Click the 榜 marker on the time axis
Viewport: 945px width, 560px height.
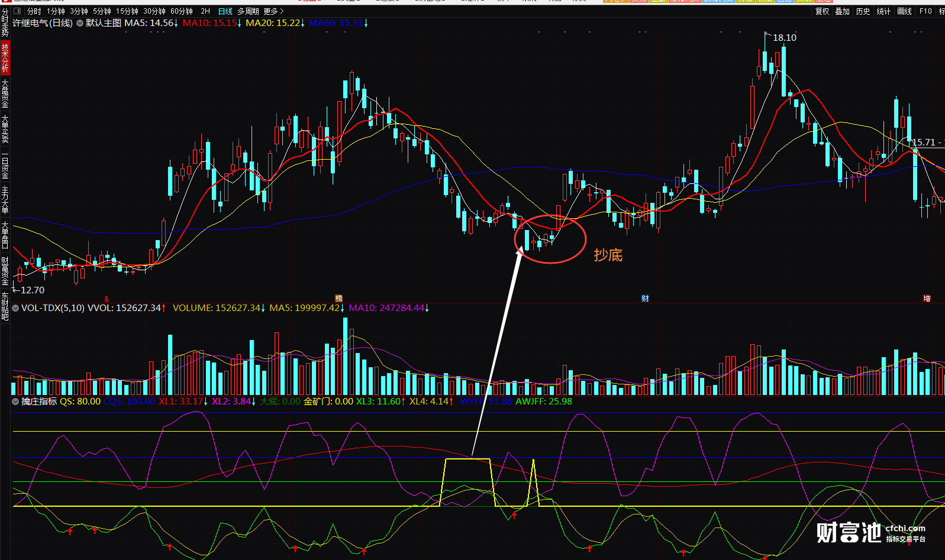339,299
